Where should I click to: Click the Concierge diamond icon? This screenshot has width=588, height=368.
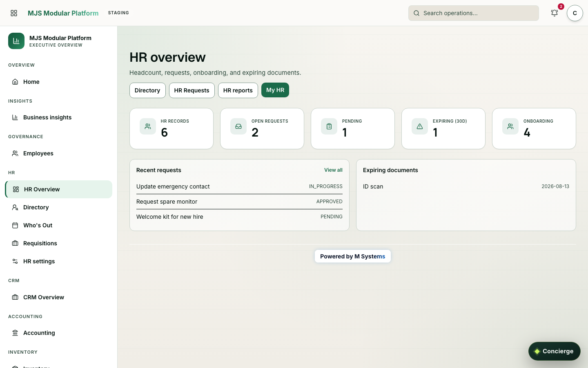point(537,351)
